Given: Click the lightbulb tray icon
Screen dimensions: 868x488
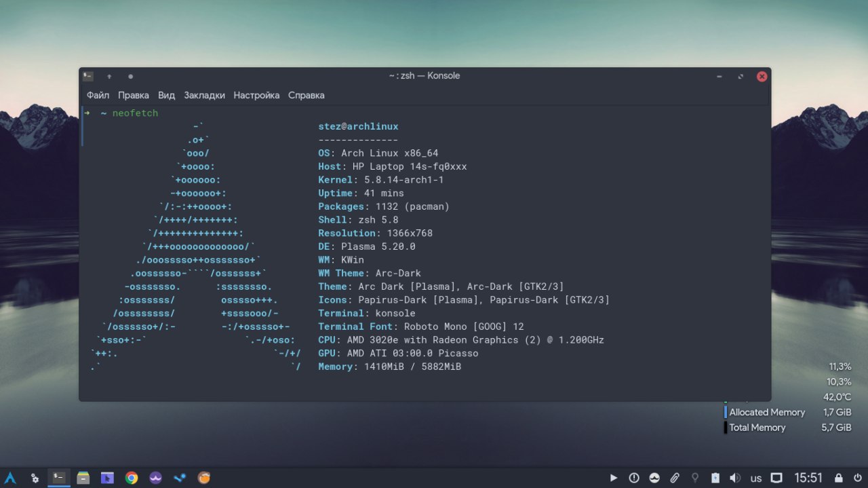Looking at the screenshot, I should [x=695, y=478].
